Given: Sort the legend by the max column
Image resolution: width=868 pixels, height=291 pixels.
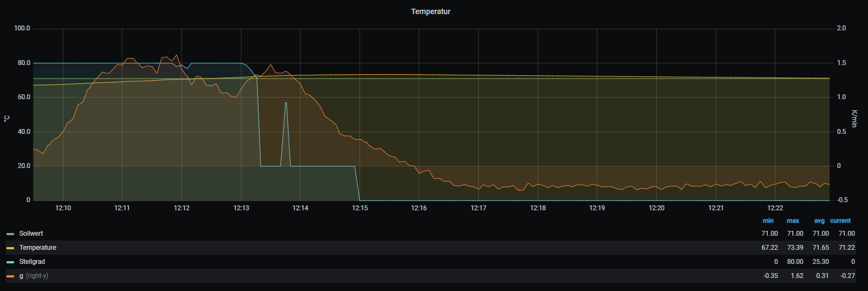Looking at the screenshot, I should 793,221.
